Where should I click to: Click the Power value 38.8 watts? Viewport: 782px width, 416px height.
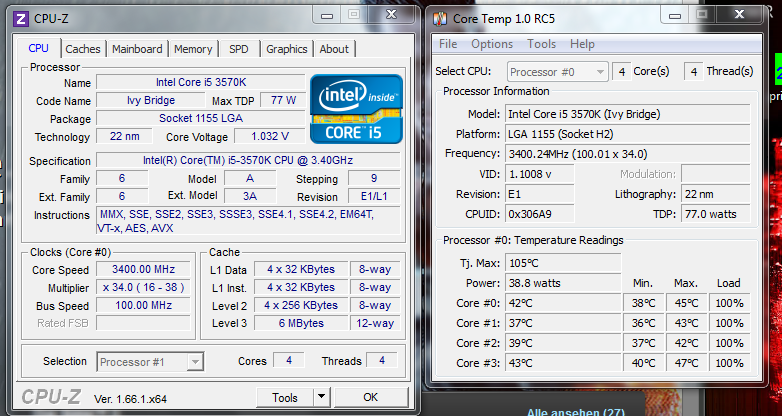tap(563, 283)
